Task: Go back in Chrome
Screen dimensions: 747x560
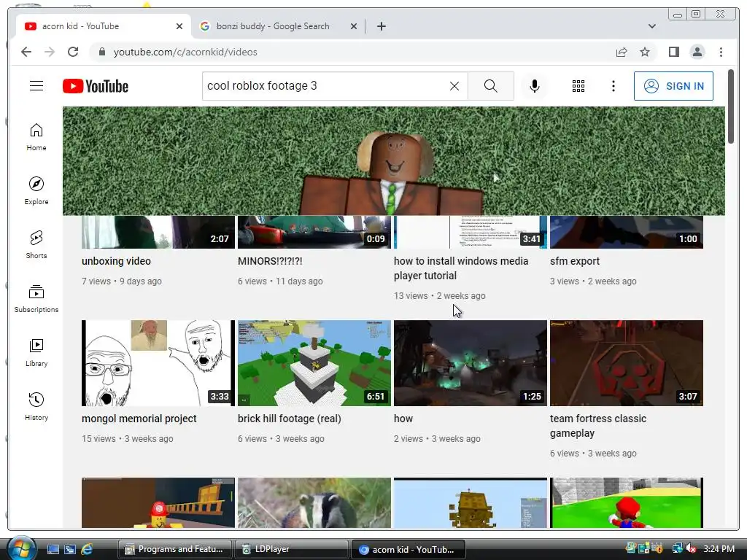Action: [26, 52]
